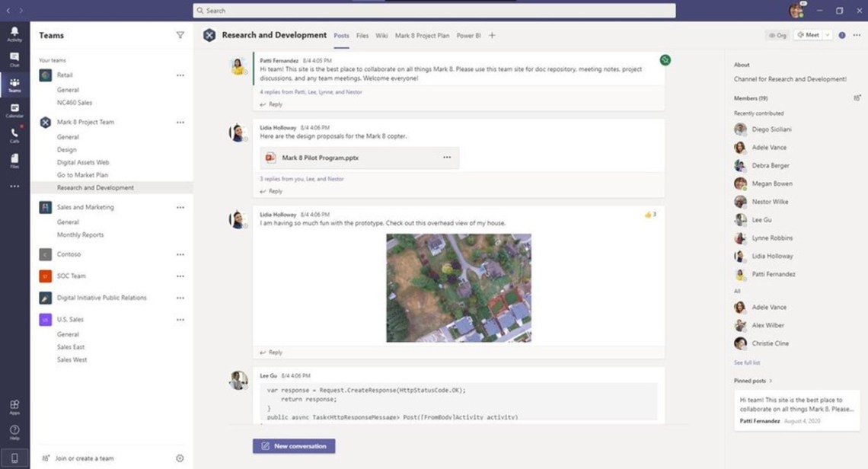Open the Meet dropdown arrow
The image size is (868, 469).
[828, 35]
